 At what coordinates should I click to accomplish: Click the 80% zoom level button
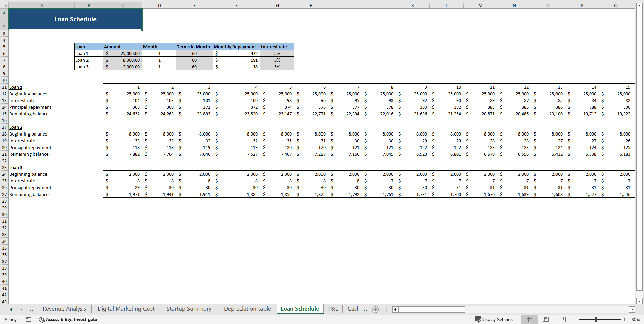click(636, 319)
